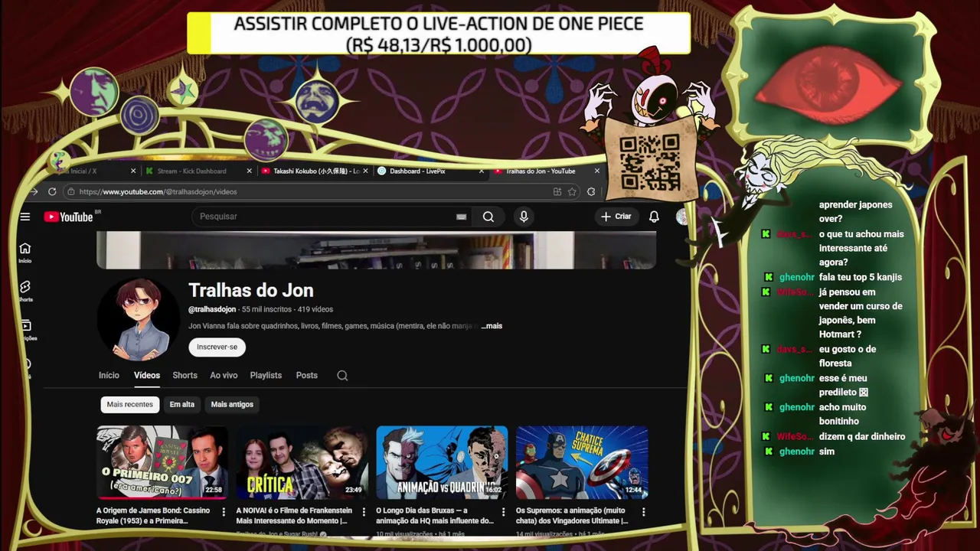Viewport: 980px width, 551px height.
Task: Open the on-screen keyboard in search box
Action: click(462, 217)
